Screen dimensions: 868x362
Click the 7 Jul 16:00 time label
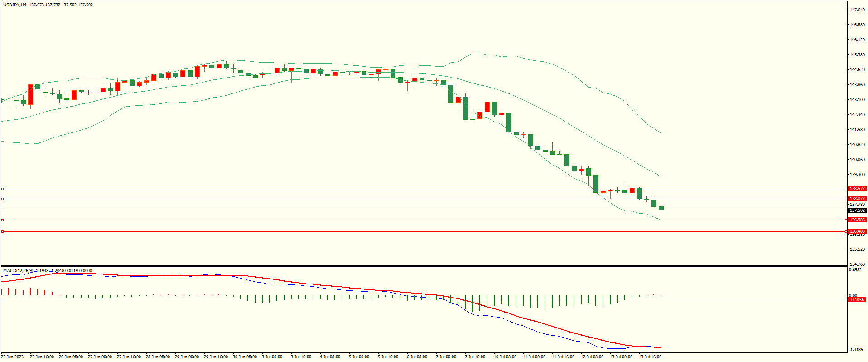[x=475, y=357]
